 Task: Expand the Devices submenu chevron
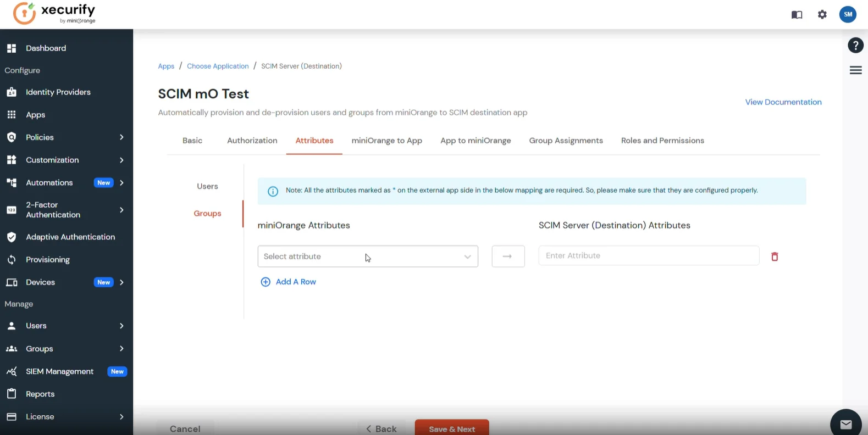pyautogui.click(x=121, y=282)
